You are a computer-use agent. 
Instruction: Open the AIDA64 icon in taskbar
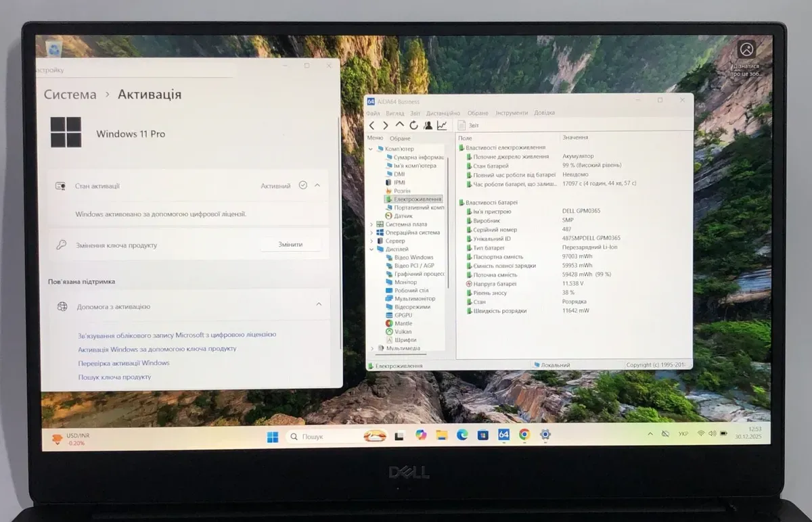pyautogui.click(x=503, y=435)
